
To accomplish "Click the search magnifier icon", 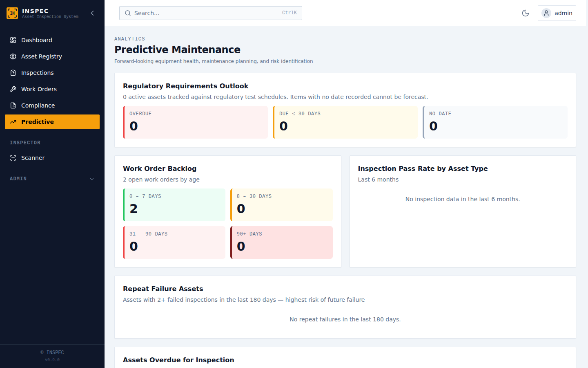I will point(128,13).
